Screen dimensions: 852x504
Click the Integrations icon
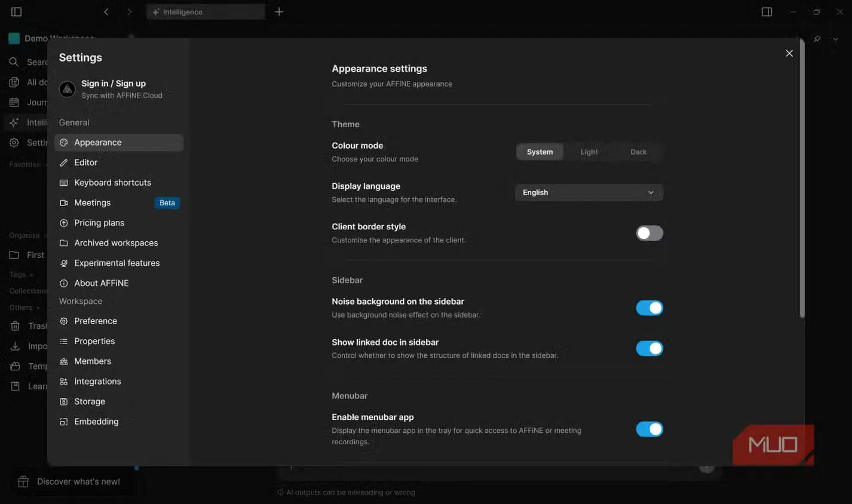[64, 382]
